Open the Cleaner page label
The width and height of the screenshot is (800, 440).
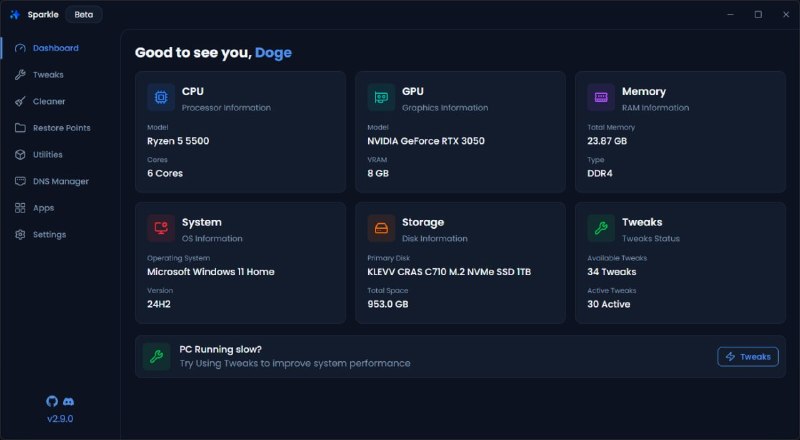[x=49, y=101]
